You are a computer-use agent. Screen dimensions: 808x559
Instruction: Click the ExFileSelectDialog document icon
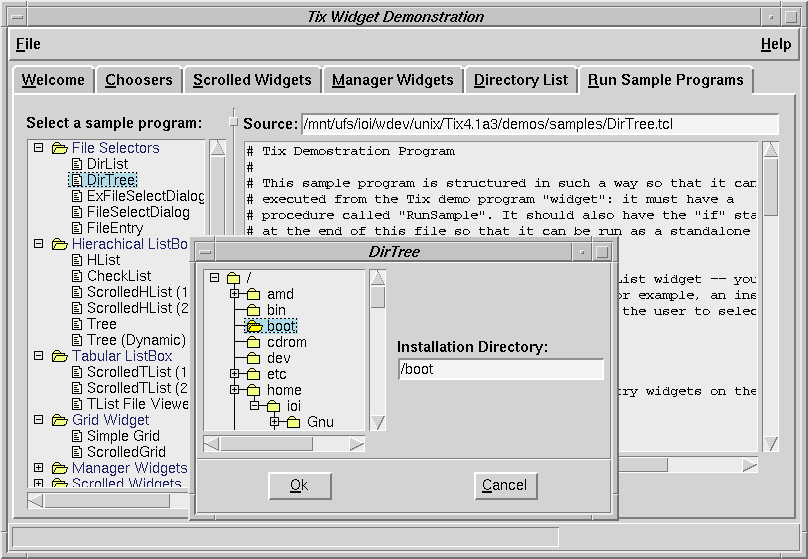point(77,196)
